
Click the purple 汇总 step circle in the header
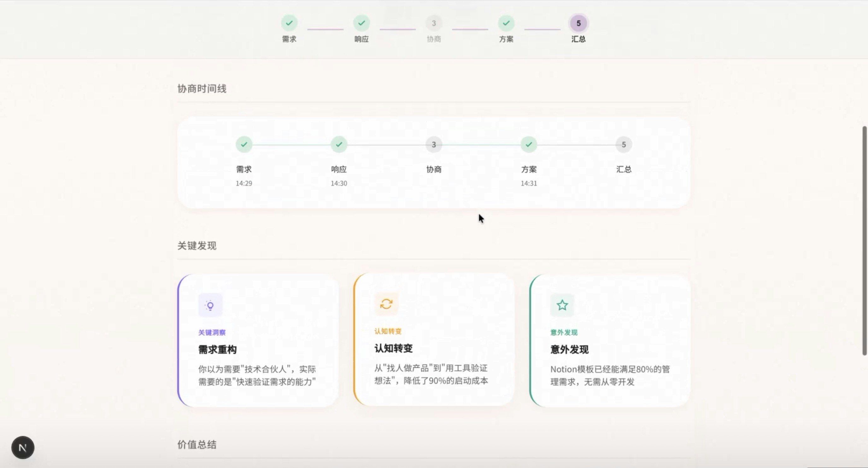point(578,23)
